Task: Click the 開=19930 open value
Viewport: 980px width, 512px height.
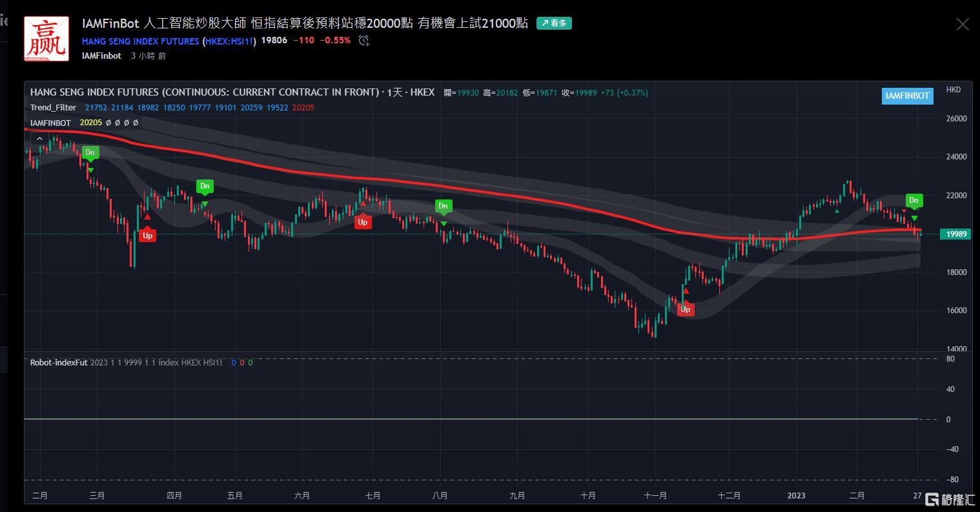Action: click(x=461, y=93)
